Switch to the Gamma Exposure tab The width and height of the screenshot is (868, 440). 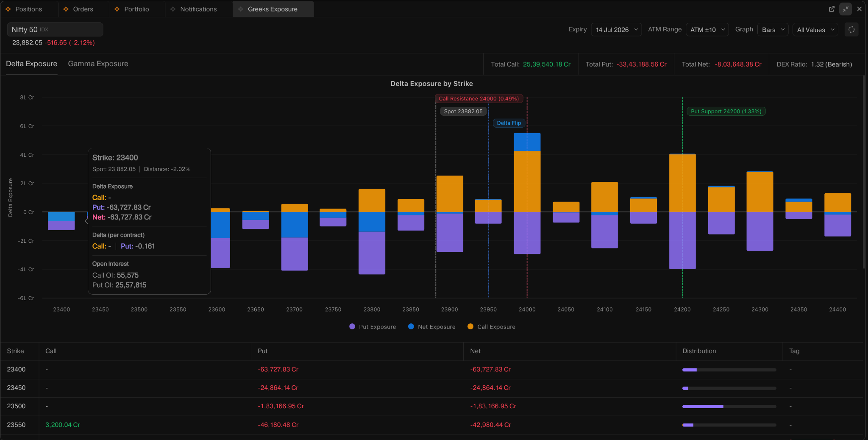point(98,64)
